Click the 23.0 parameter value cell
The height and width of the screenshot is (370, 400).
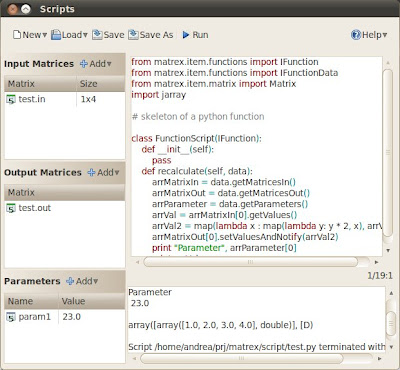click(92, 317)
